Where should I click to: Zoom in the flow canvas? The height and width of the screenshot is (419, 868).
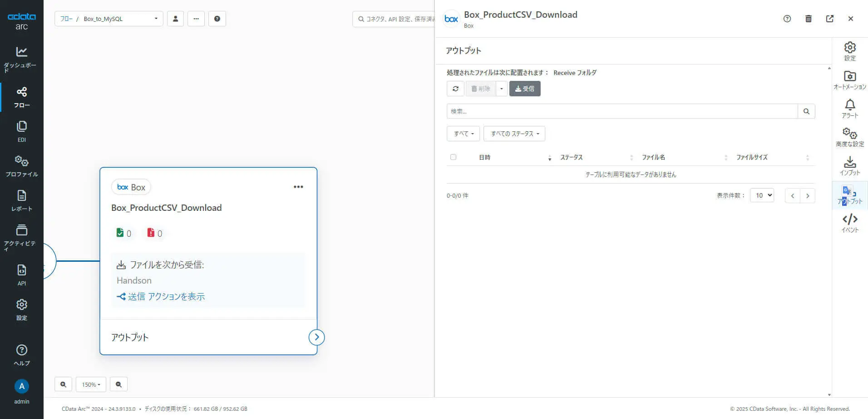pyautogui.click(x=63, y=384)
